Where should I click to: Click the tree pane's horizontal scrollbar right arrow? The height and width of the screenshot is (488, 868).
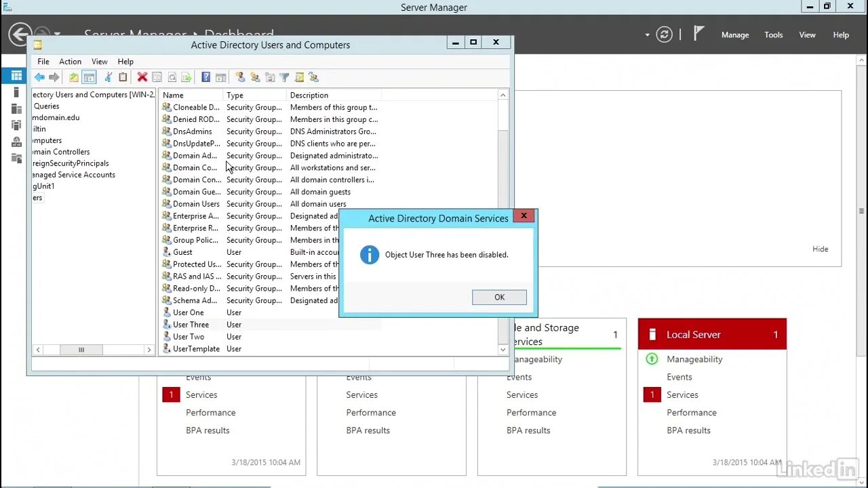pos(149,350)
